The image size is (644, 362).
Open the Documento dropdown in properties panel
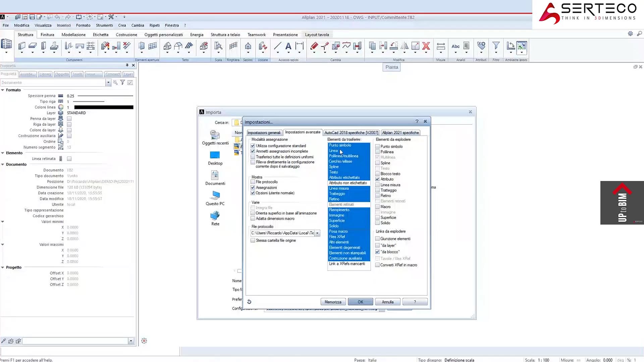108,82
